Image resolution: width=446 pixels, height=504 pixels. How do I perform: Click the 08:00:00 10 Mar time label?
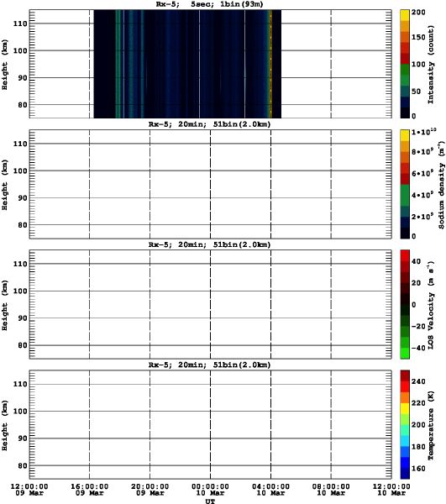pos(331,490)
